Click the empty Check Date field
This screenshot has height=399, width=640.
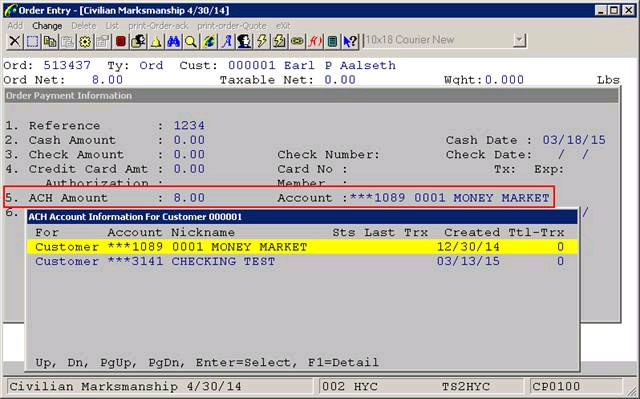coord(574,154)
